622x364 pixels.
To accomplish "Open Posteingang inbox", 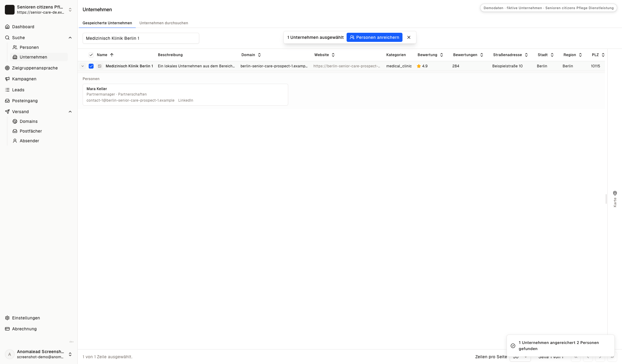I will (25, 101).
